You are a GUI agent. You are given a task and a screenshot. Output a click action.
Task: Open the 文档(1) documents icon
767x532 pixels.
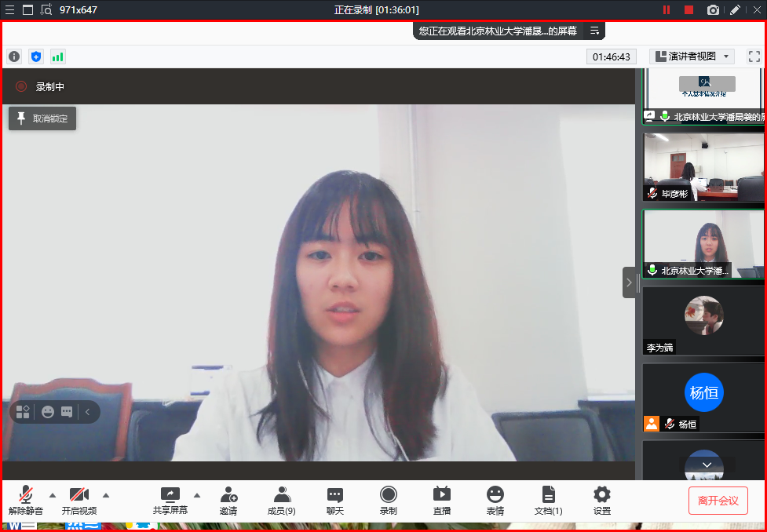(548, 500)
